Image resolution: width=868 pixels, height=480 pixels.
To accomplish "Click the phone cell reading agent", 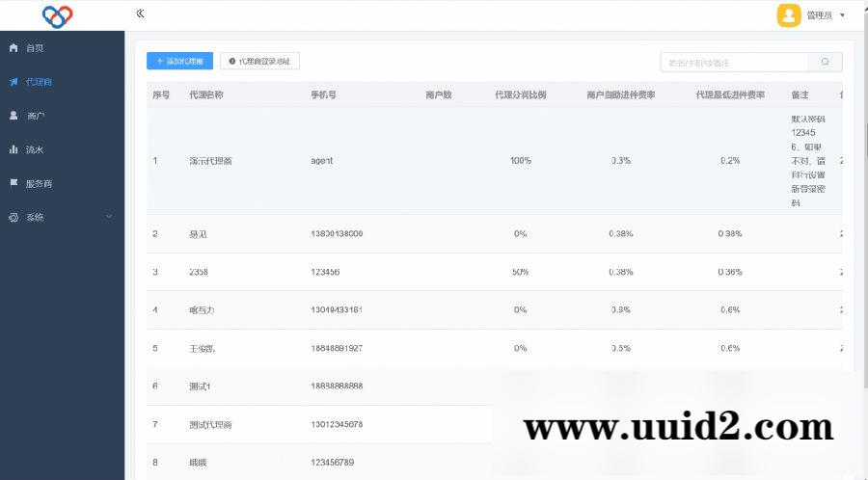I will (321, 161).
